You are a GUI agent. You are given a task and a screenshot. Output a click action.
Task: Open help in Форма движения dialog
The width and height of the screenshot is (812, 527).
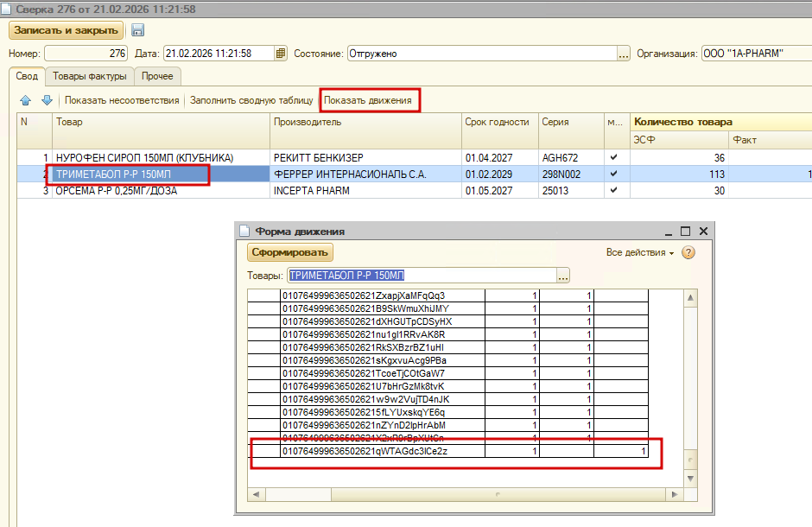688,252
